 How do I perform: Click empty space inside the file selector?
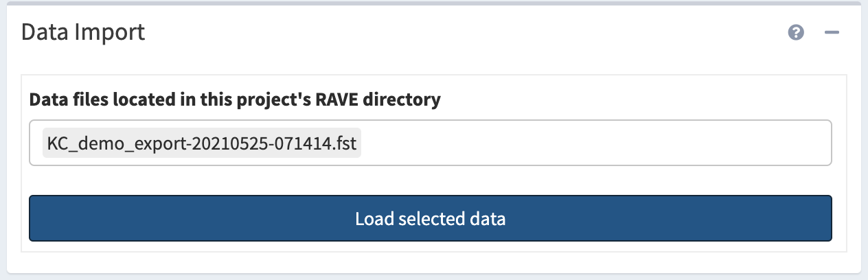(x=591, y=143)
